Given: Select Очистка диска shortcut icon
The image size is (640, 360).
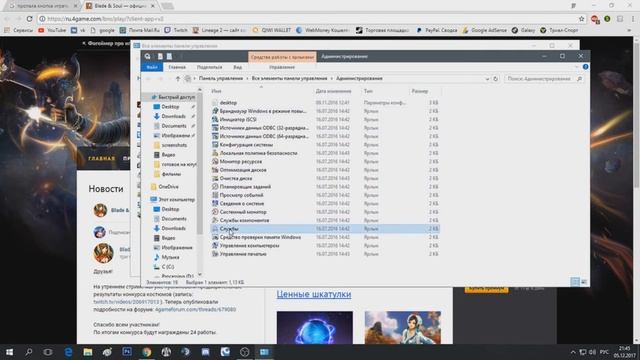Looking at the screenshot, I should click(215, 178).
